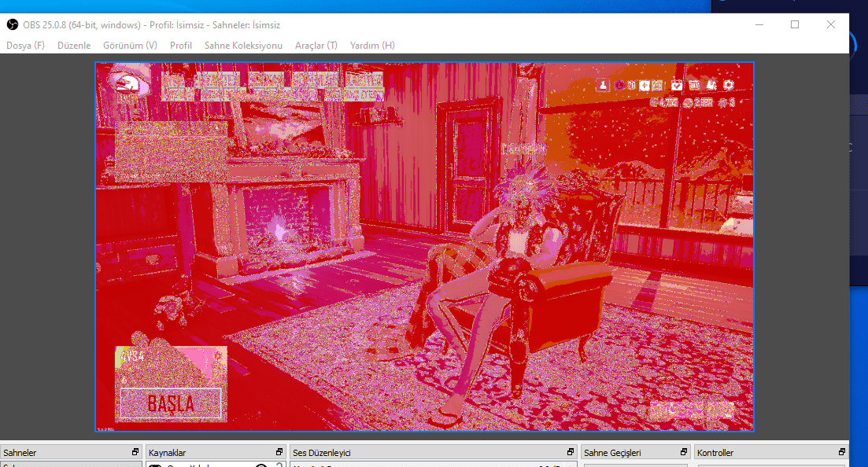Select the Kaynaklar panel title

pyautogui.click(x=167, y=453)
